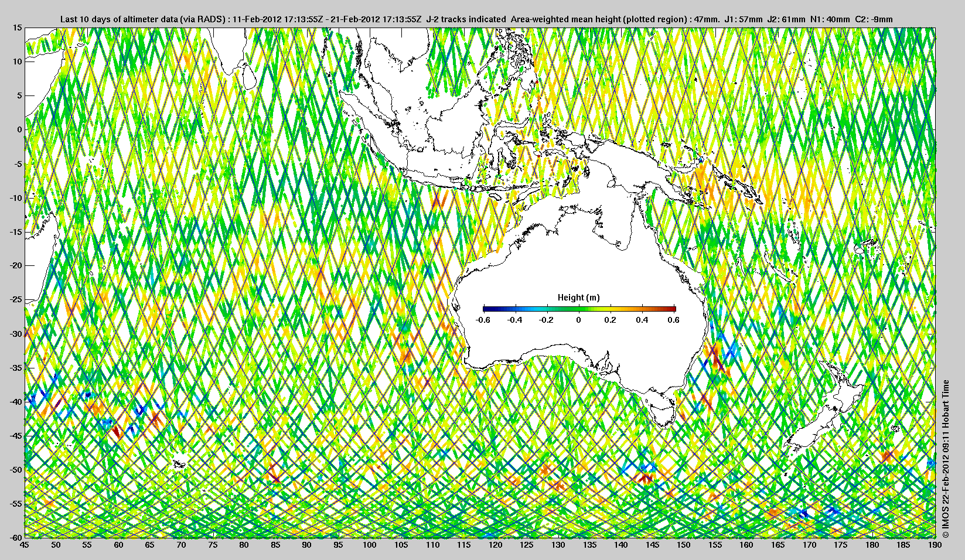Click longitude tick '160' on the bottom axis
Viewport: 965px width, 560px height.
[x=746, y=545]
